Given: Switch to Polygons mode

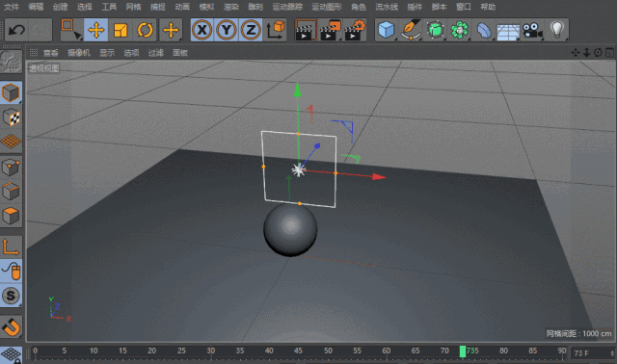Looking at the screenshot, I should 11,216.
